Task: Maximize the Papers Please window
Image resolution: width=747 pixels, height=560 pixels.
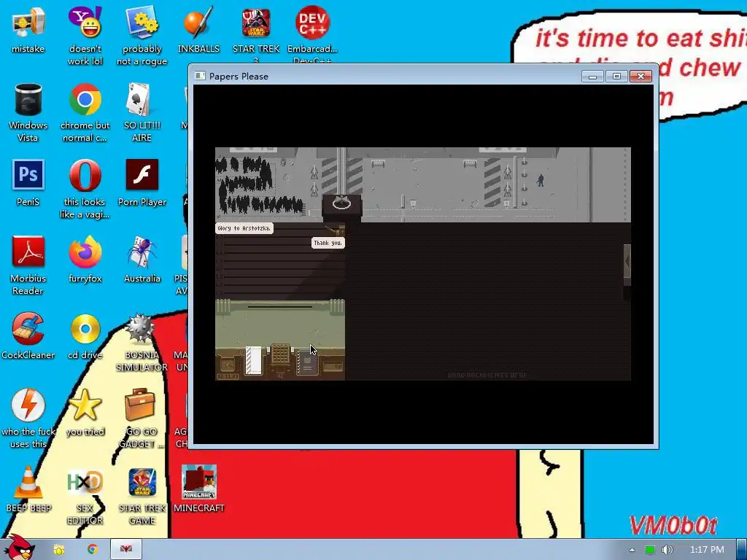Action: click(616, 76)
